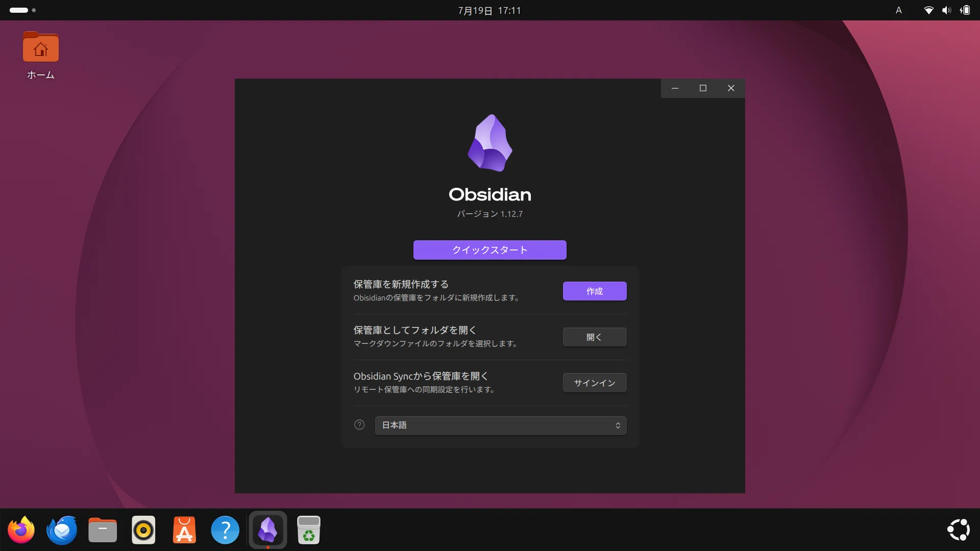Click text リモート保管庫への同期設定を行います。
Screen dimensions: 980x551
(x=425, y=389)
